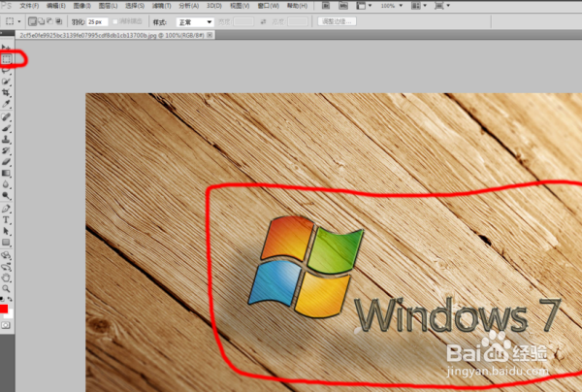Select the Rectangular Marquee tool
Viewport: 582px width, 392px height.
click(x=7, y=59)
